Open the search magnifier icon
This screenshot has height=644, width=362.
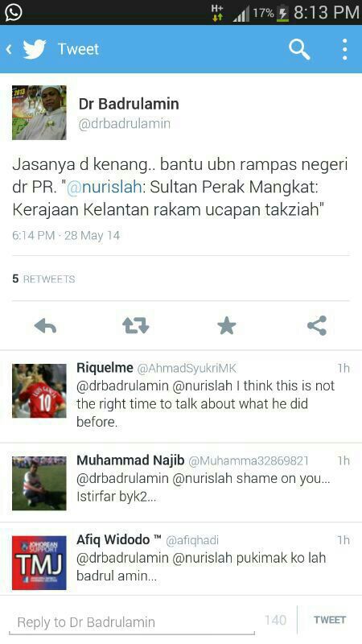(x=299, y=49)
